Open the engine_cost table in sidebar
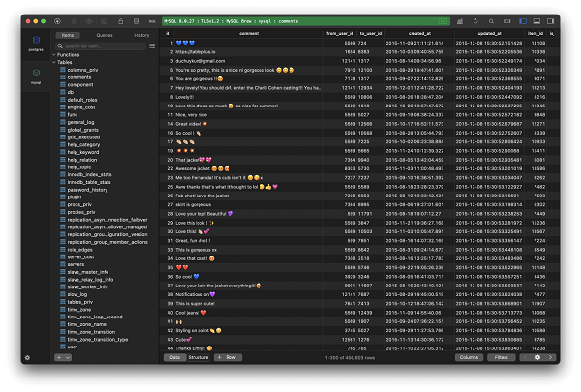The width and height of the screenshot is (581, 392). pyautogui.click(x=82, y=107)
